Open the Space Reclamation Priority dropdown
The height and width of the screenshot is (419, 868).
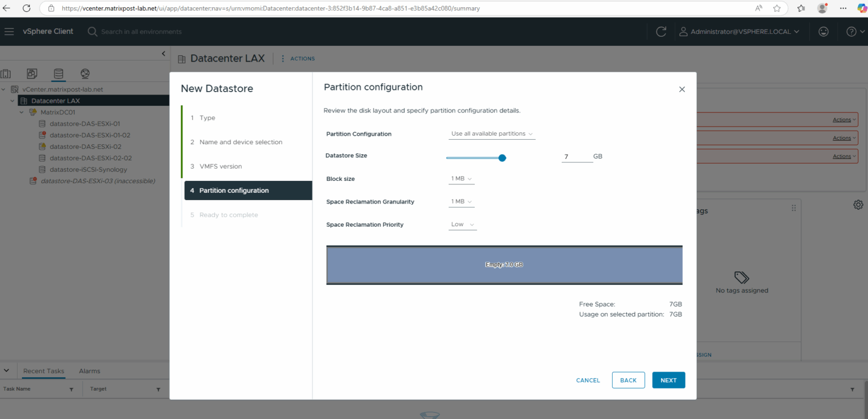coord(462,224)
